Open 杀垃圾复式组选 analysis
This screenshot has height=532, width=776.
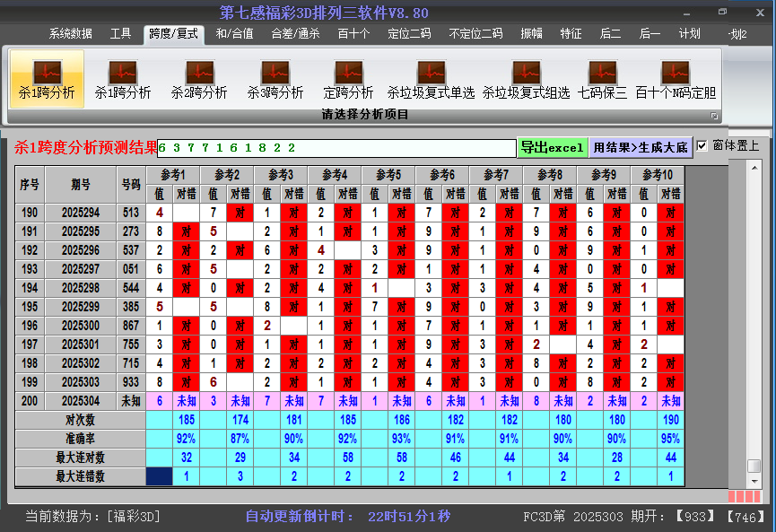click(x=526, y=79)
